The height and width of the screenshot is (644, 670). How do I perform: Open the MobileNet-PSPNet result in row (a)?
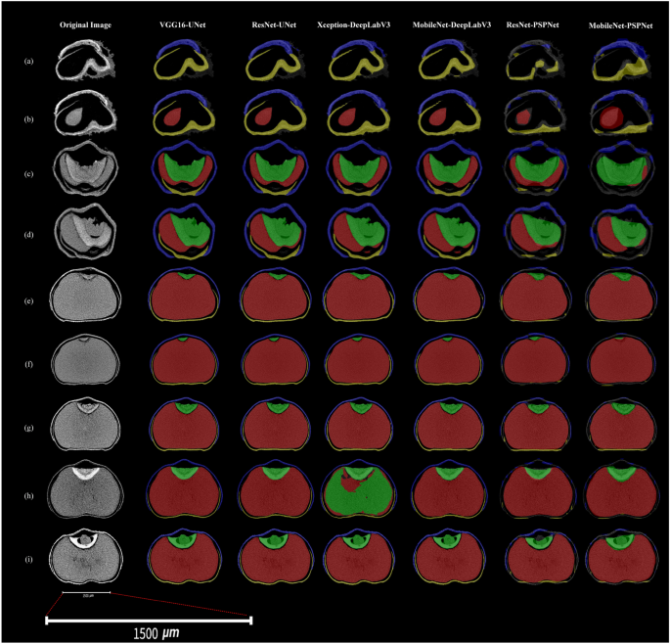click(622, 61)
